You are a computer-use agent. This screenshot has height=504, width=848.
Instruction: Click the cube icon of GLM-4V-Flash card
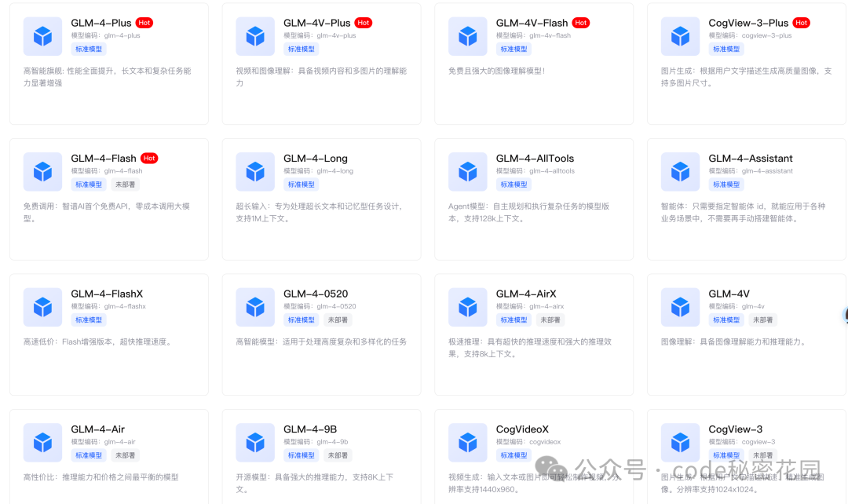pyautogui.click(x=468, y=36)
